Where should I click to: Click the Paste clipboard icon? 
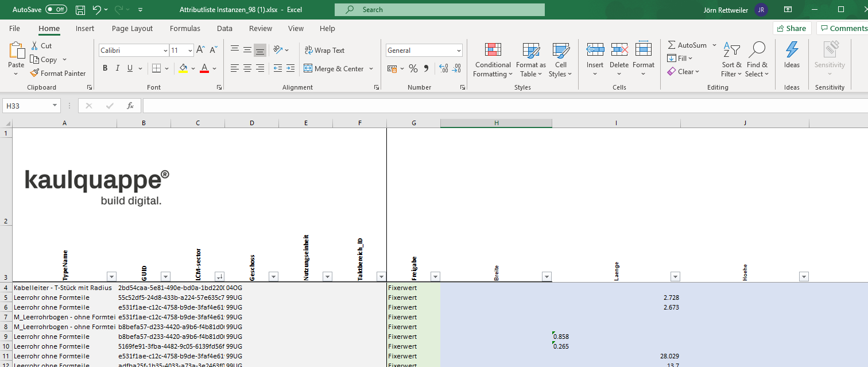pyautogui.click(x=17, y=51)
